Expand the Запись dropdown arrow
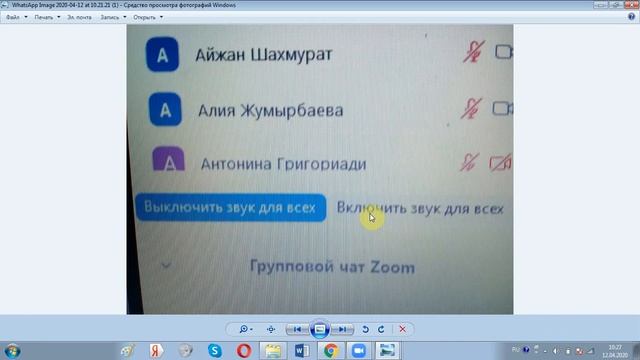 click(125, 17)
